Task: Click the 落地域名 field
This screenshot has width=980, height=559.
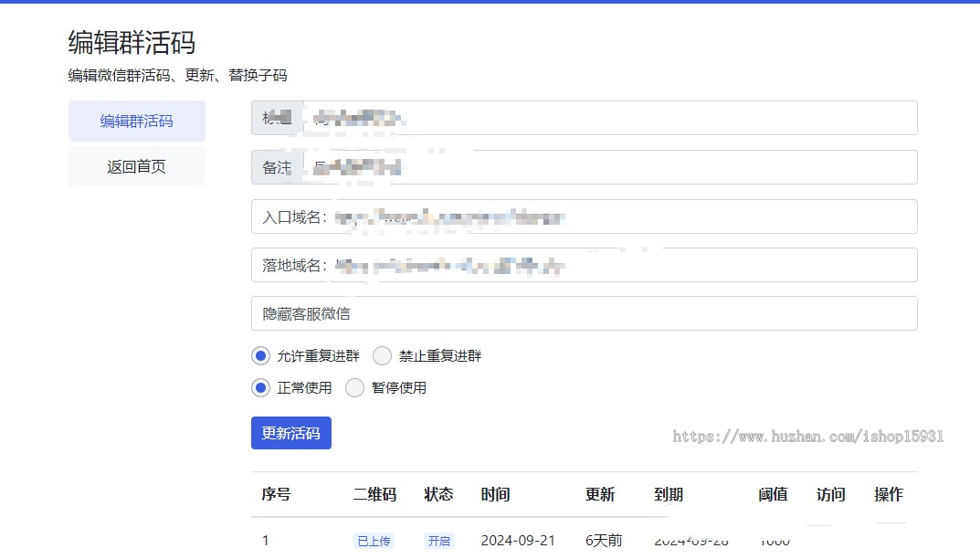Action: [584, 265]
